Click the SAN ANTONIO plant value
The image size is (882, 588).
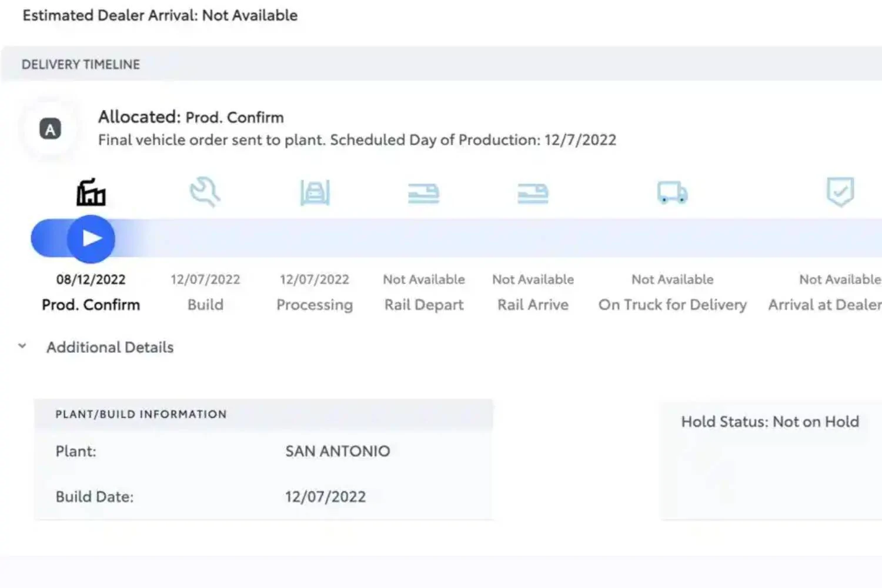click(x=338, y=451)
